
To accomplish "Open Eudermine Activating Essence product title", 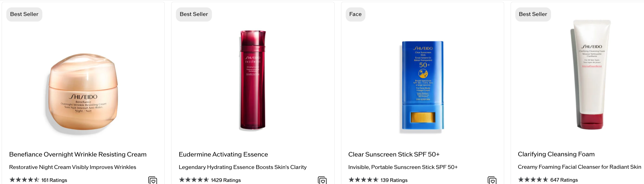I will coord(223,154).
